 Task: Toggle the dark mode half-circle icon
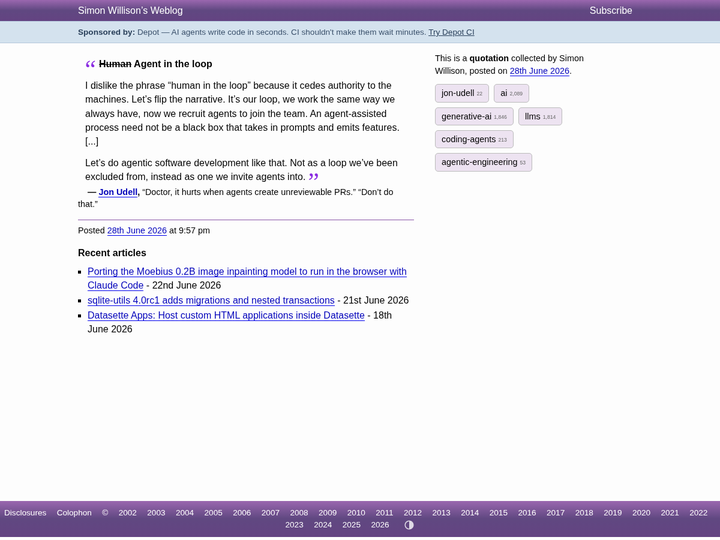click(x=409, y=525)
